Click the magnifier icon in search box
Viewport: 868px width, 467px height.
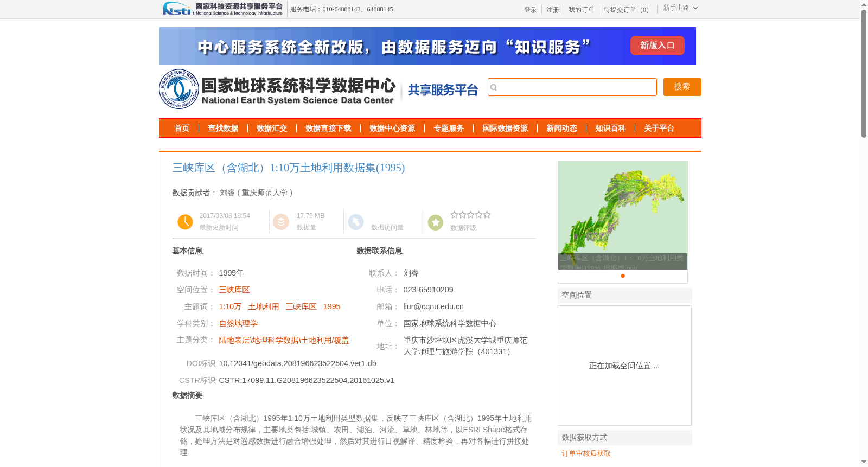click(x=494, y=87)
